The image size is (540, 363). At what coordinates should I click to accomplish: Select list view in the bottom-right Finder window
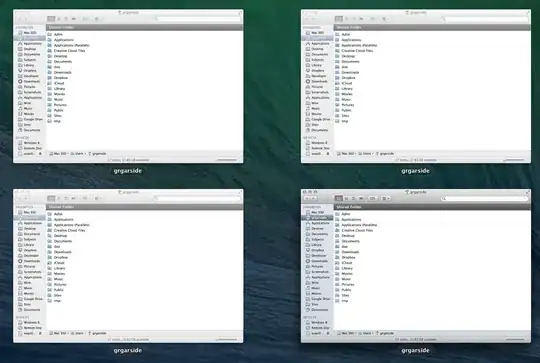[346, 198]
